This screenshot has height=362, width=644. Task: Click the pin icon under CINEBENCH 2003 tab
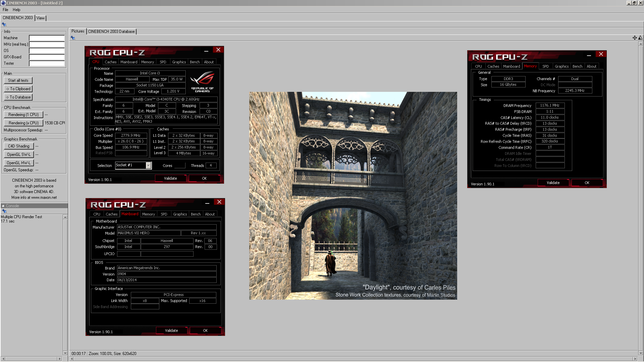(4, 24)
